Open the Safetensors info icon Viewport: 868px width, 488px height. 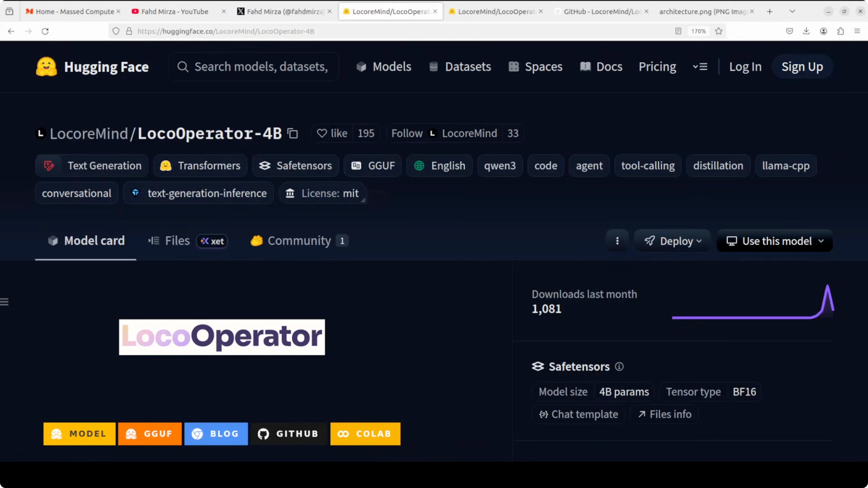619,366
